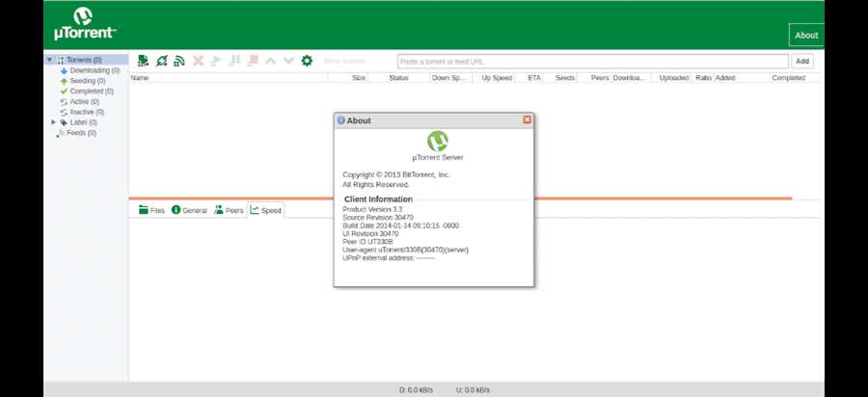This screenshot has height=397, width=868.
Task: Expand the Label tree node
Action: tap(54, 122)
